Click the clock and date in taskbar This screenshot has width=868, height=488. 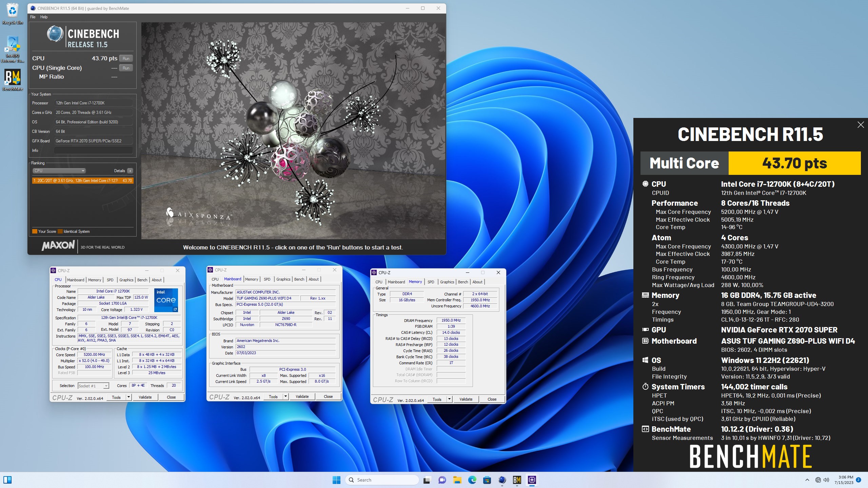pos(844,480)
